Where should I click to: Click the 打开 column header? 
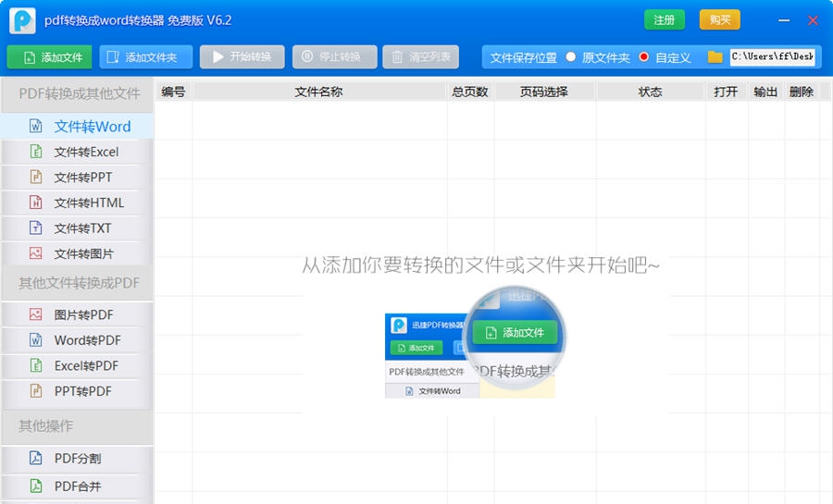click(727, 92)
